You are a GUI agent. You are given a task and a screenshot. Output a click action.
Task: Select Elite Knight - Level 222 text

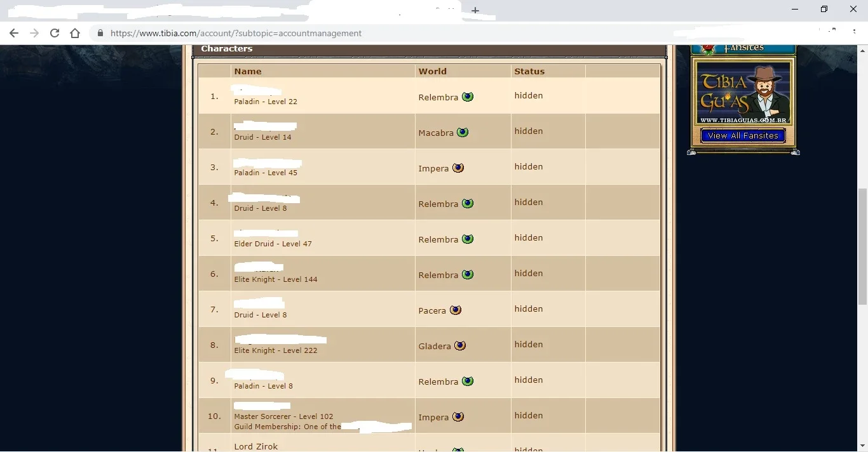point(276,350)
